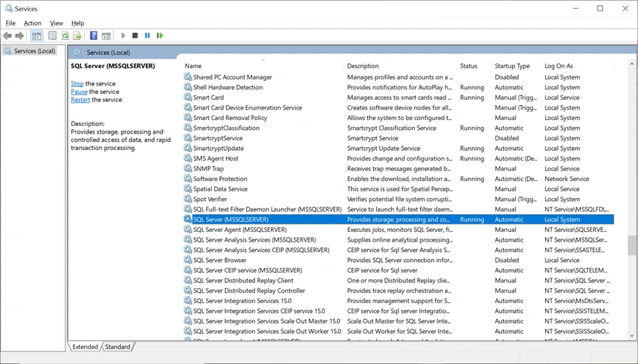Image resolution: width=638 pixels, height=364 pixels.
Task: Switch to the Standard tab
Action: click(x=118, y=347)
